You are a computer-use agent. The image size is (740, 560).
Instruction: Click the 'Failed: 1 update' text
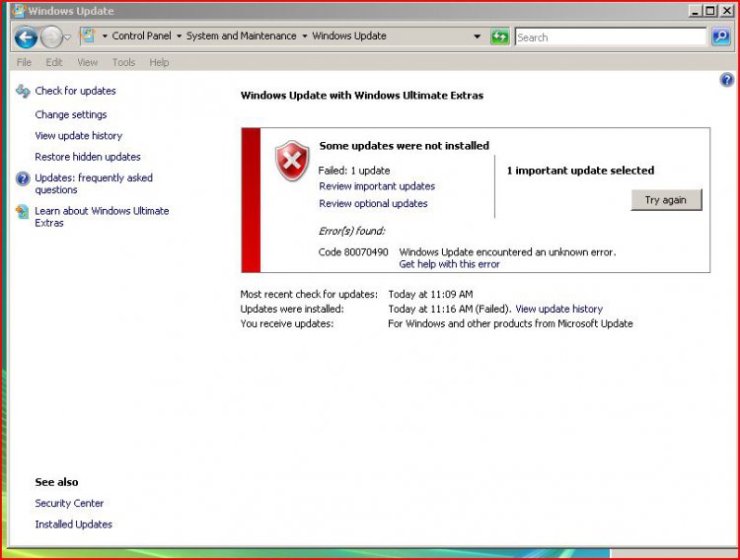pyautogui.click(x=354, y=171)
